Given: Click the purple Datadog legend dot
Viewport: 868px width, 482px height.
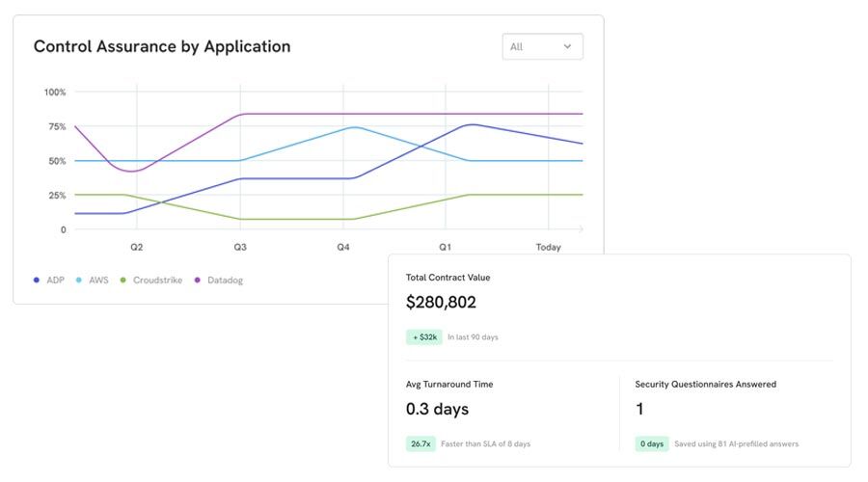Looking at the screenshot, I should [198, 280].
